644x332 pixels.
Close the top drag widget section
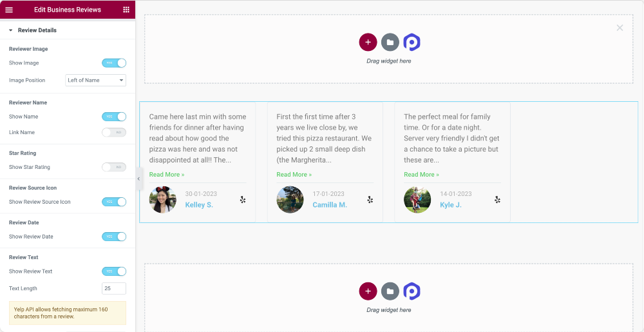pos(620,28)
